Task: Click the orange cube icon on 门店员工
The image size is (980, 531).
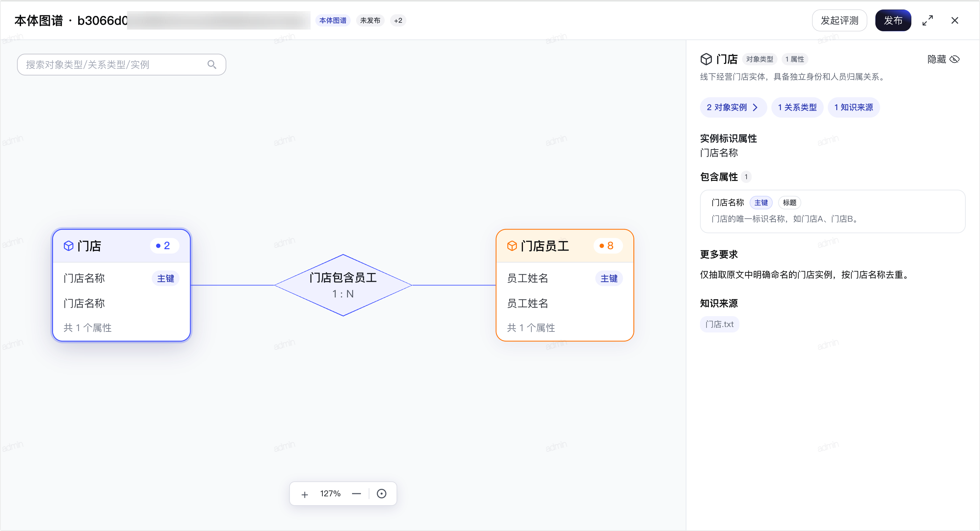Action: [512, 246]
